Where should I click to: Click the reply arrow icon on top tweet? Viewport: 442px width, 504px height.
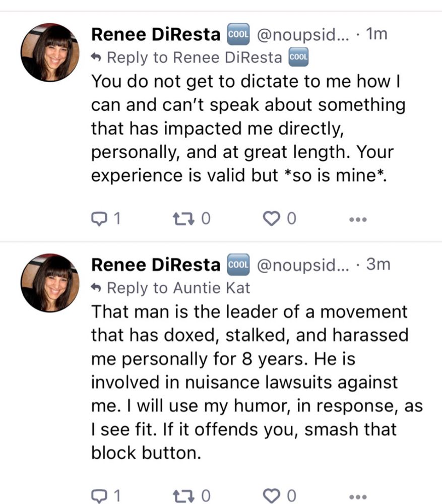click(x=97, y=57)
